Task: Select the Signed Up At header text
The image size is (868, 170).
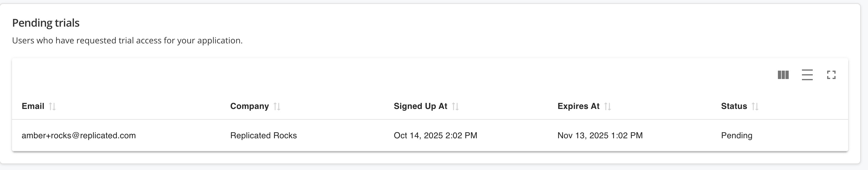Action: point(420,106)
